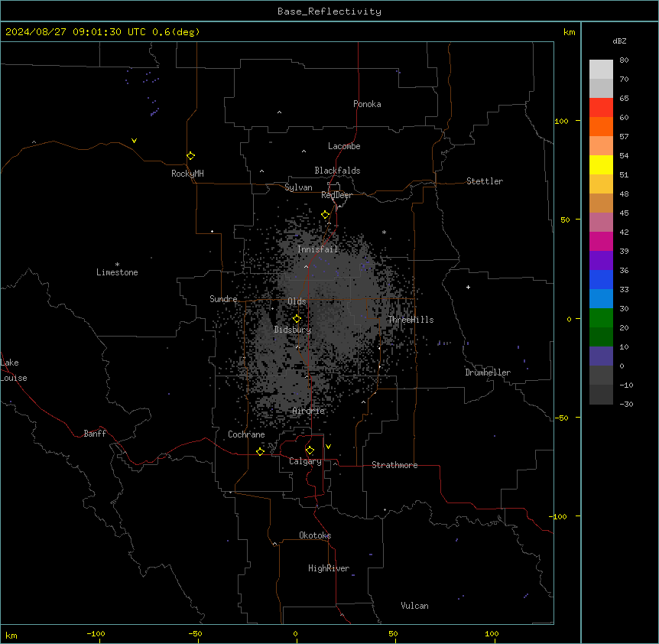This screenshot has width=659, height=644.
Task: Click the white caret marker west of Lacombe
Action: [304, 151]
